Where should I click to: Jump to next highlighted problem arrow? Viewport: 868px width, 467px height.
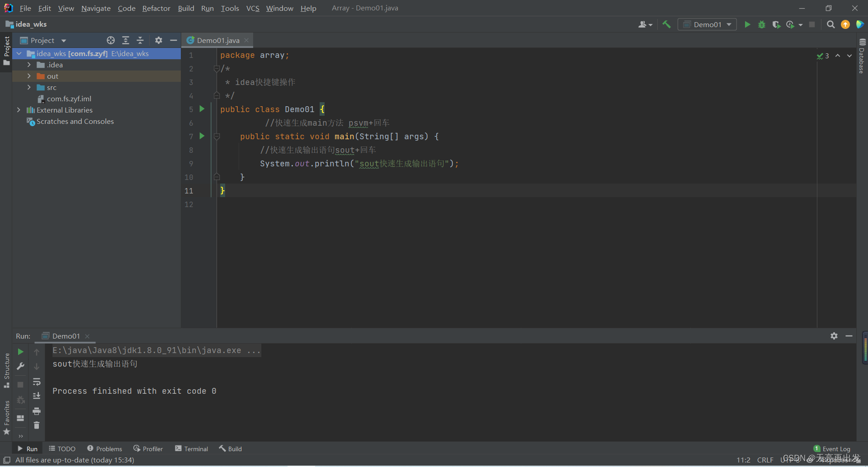pyautogui.click(x=849, y=56)
